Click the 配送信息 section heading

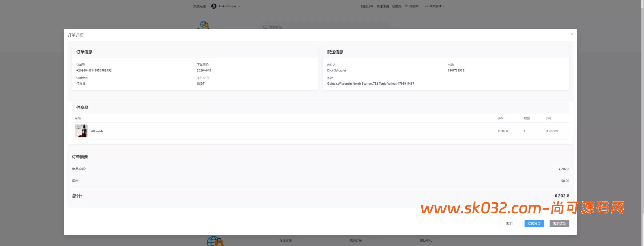(335, 52)
